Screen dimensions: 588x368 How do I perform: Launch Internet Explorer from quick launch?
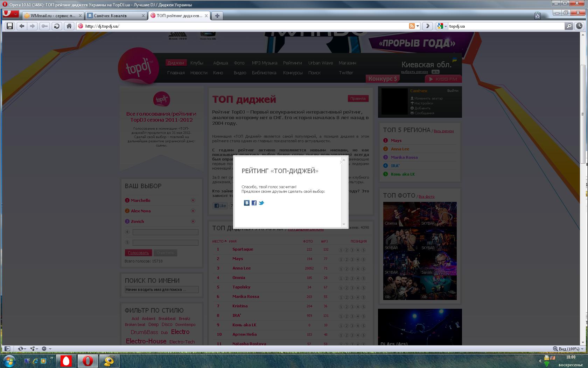[35, 361]
